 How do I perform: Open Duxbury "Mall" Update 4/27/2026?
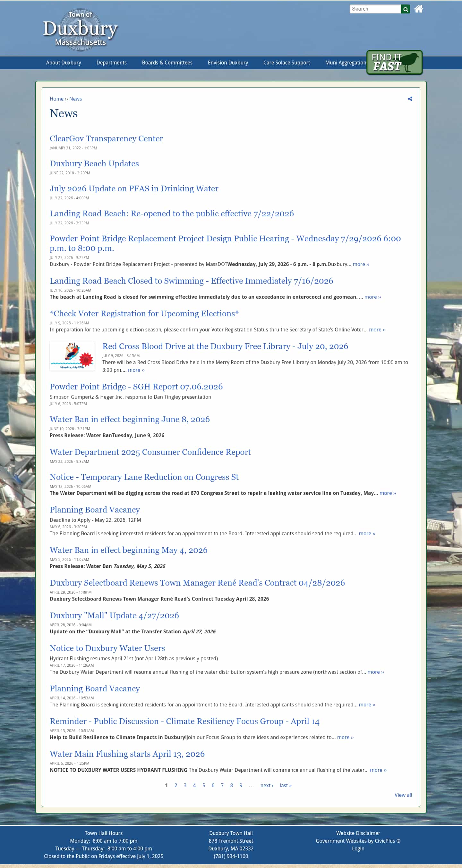(114, 615)
